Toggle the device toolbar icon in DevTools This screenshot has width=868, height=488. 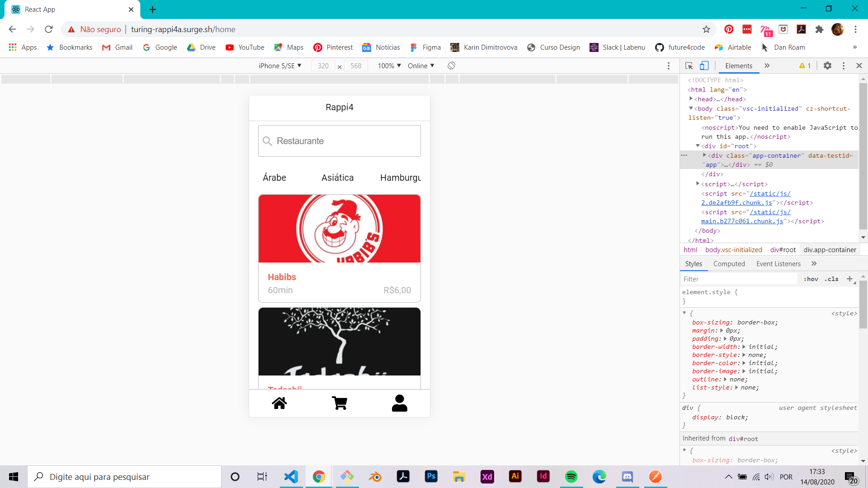pos(704,66)
